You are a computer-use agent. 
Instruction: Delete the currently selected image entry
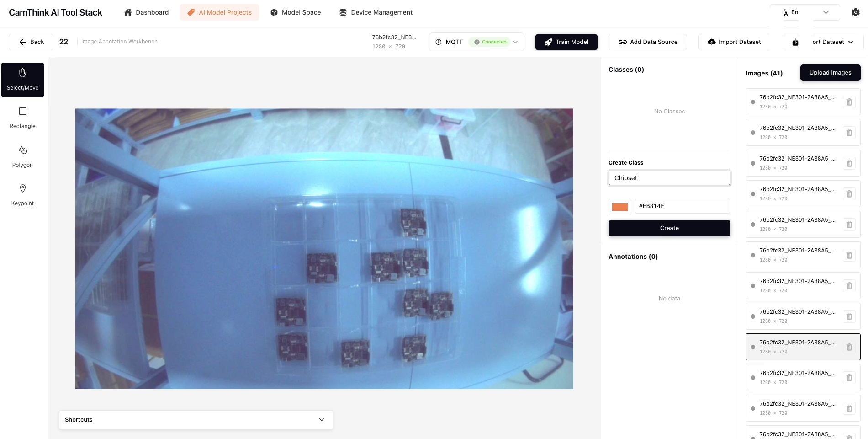[849, 347]
